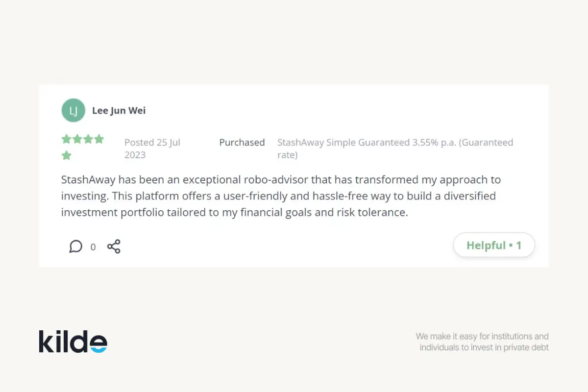Image resolution: width=588 pixels, height=392 pixels.
Task: Click the comment count 0
Action: pyautogui.click(x=93, y=247)
